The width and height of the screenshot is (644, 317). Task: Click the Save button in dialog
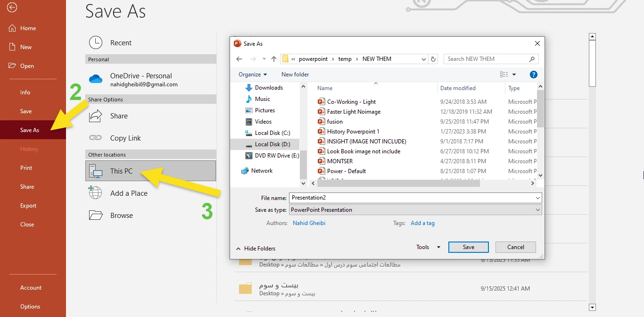[468, 247]
